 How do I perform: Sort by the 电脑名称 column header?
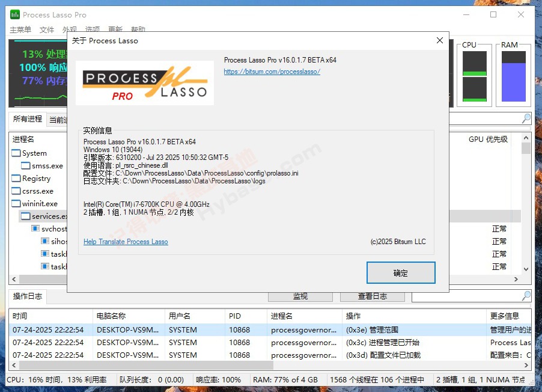pyautogui.click(x=129, y=316)
